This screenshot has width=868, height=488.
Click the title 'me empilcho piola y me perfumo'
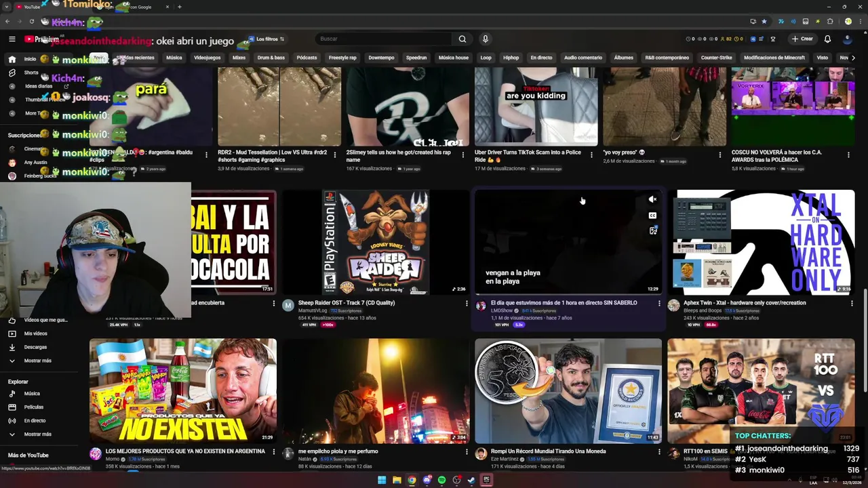(338, 451)
